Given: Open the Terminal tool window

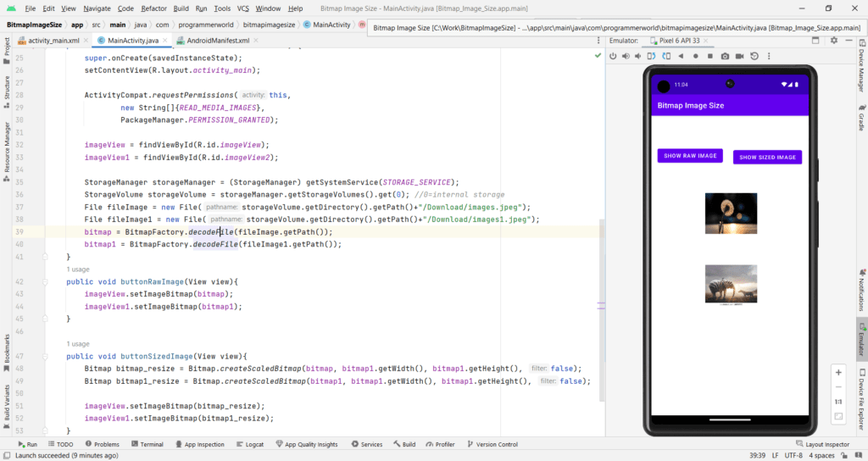Looking at the screenshot, I should click(x=147, y=444).
